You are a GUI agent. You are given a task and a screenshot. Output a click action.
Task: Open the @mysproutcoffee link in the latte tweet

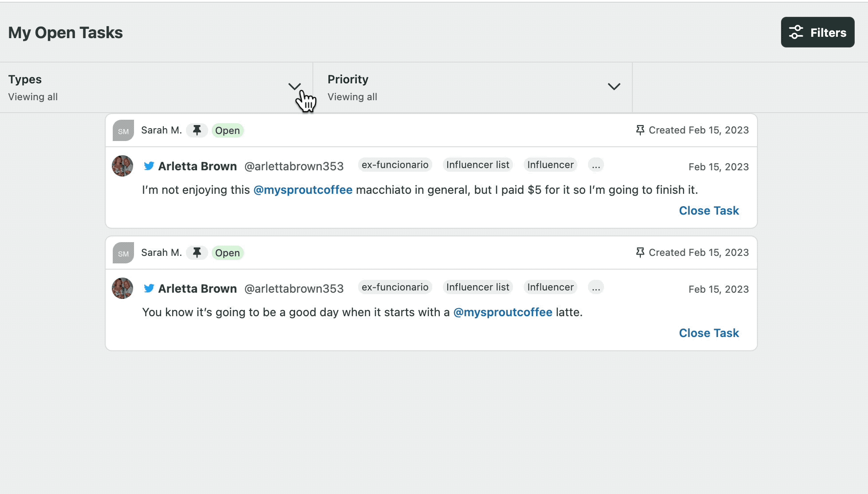coord(502,312)
